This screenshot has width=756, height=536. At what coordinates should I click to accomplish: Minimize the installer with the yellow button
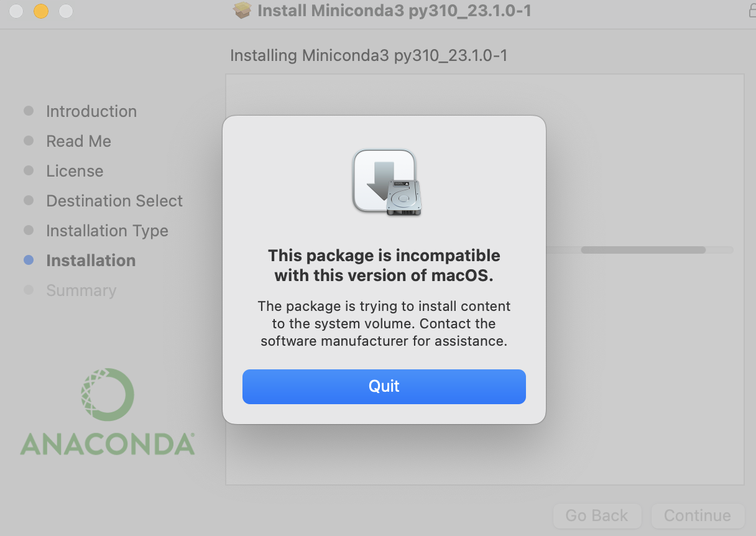coord(41,11)
